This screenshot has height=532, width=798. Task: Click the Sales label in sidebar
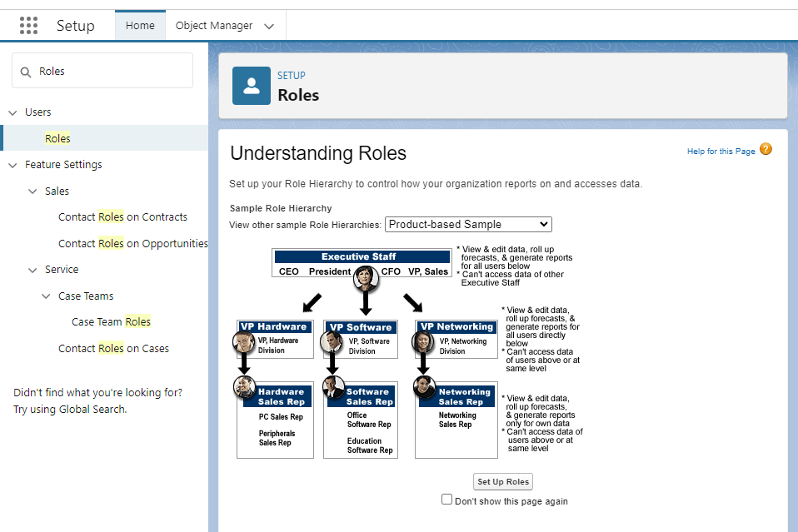57,191
